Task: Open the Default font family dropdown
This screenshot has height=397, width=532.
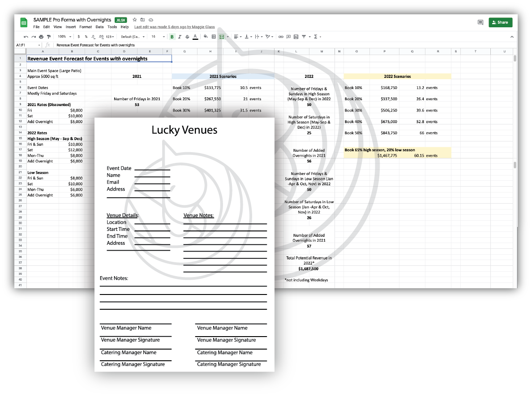Action: (133, 37)
